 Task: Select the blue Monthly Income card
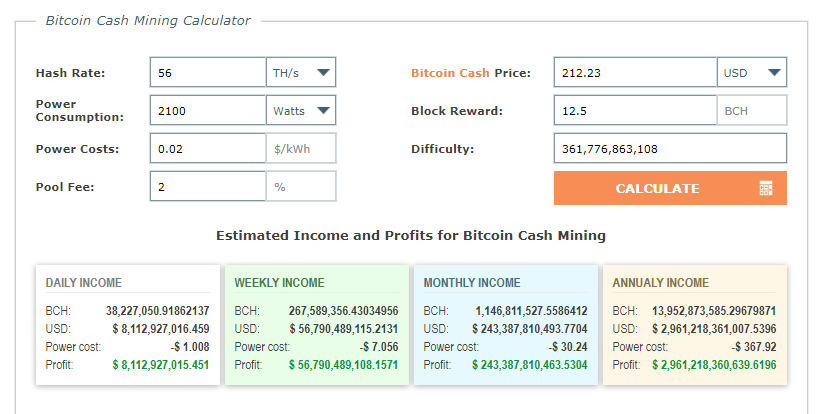point(506,325)
